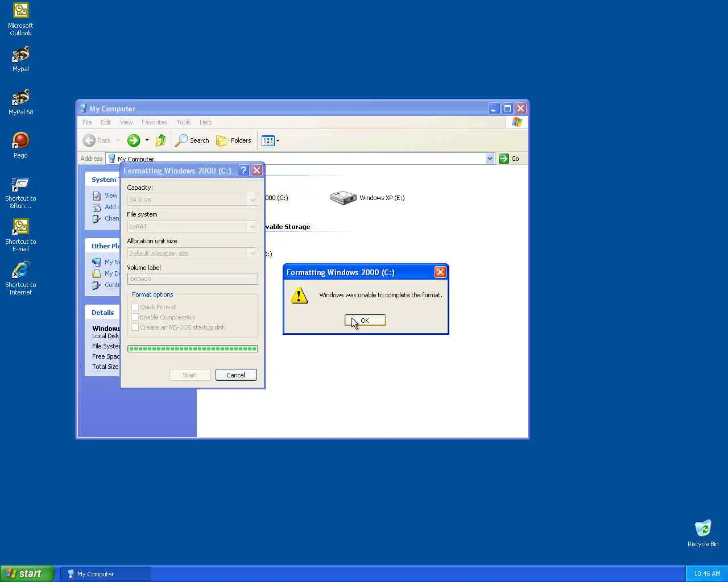Click the Details panel header

pos(103,312)
